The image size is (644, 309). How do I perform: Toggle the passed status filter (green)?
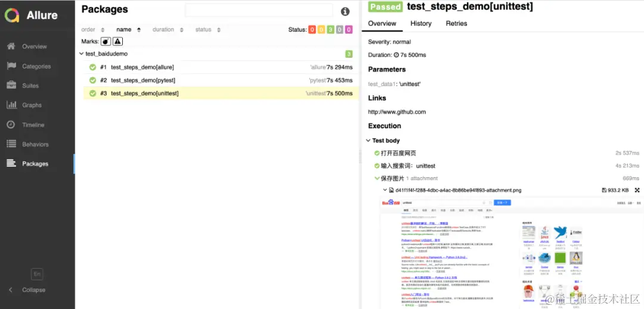click(x=330, y=30)
